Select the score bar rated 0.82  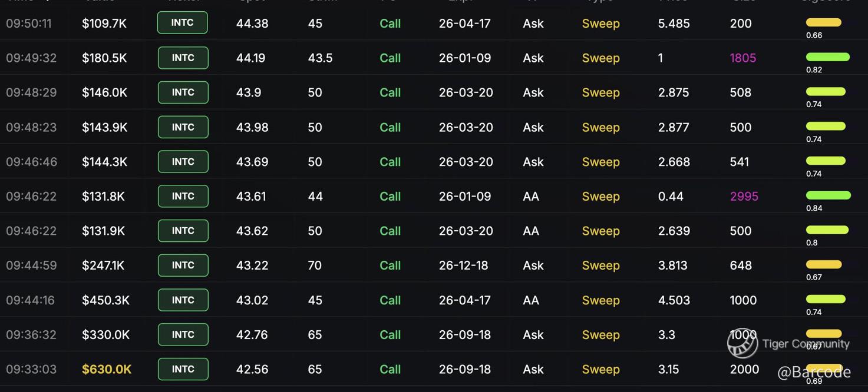[827, 57]
